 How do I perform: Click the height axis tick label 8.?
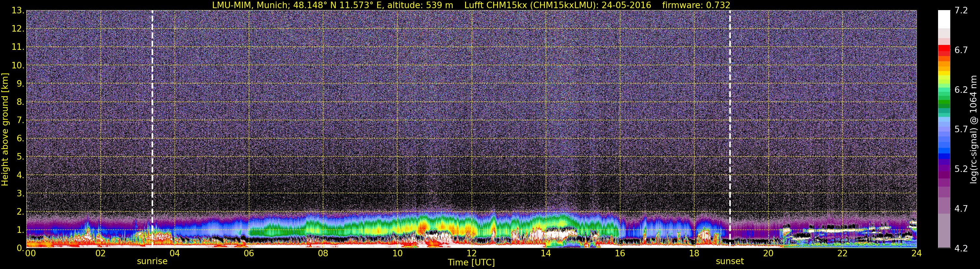[x=20, y=102]
